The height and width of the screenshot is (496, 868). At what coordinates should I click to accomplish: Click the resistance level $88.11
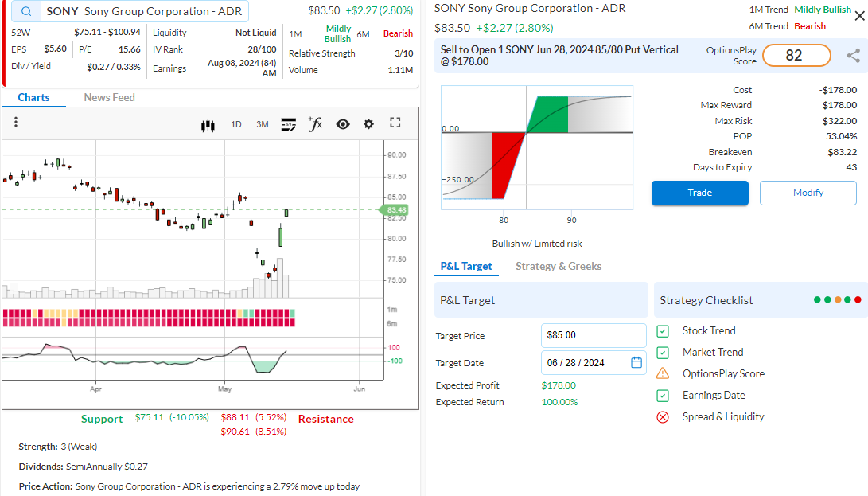235,417
